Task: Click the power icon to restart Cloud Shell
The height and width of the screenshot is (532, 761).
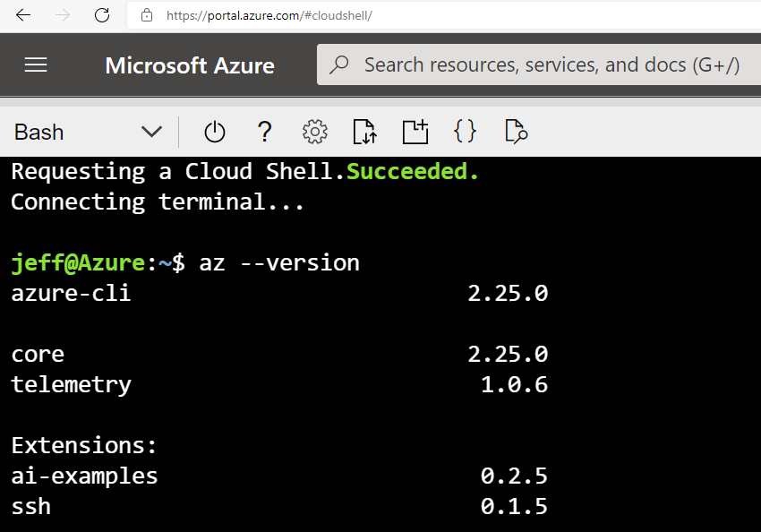Action: click(x=214, y=132)
